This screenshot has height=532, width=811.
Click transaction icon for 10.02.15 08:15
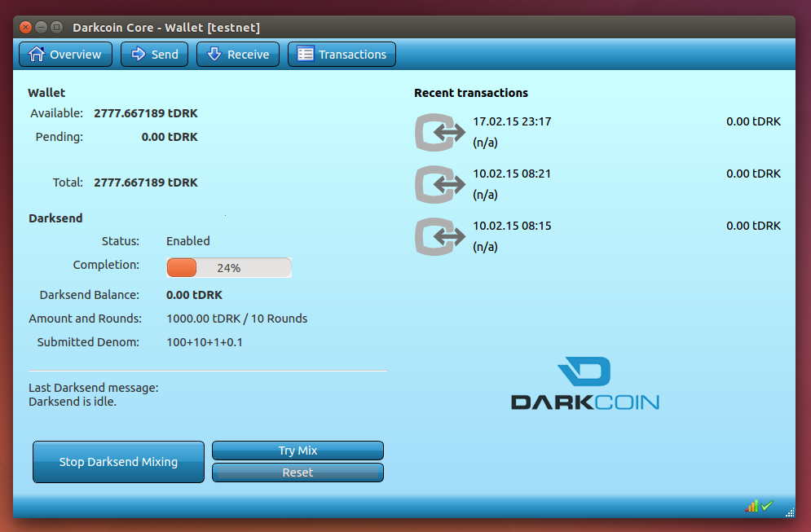tap(439, 237)
